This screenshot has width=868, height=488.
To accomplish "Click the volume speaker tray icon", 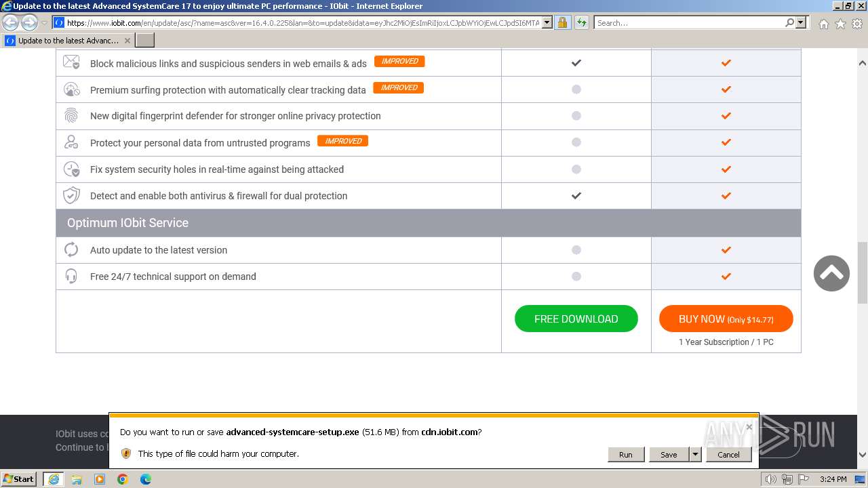I will [x=770, y=479].
